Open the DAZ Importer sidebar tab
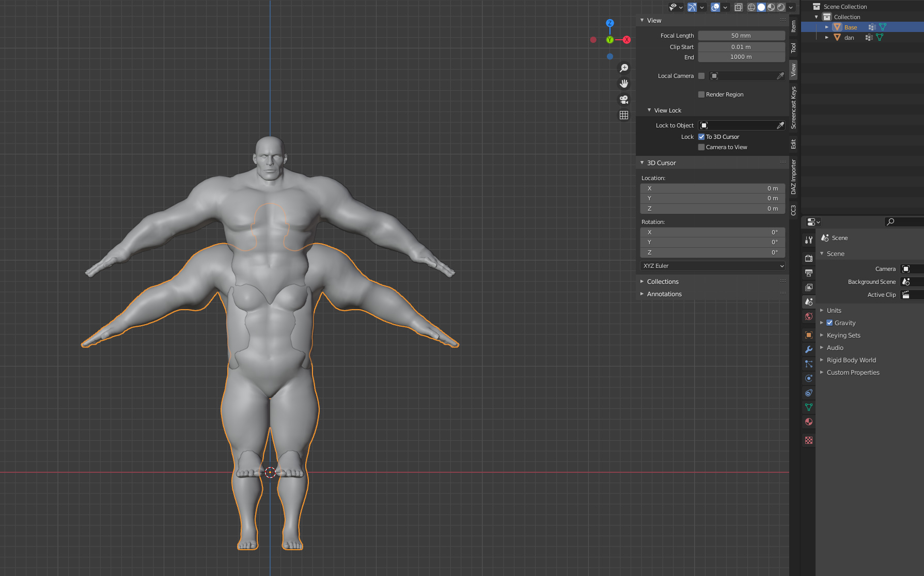924x576 pixels. click(793, 177)
